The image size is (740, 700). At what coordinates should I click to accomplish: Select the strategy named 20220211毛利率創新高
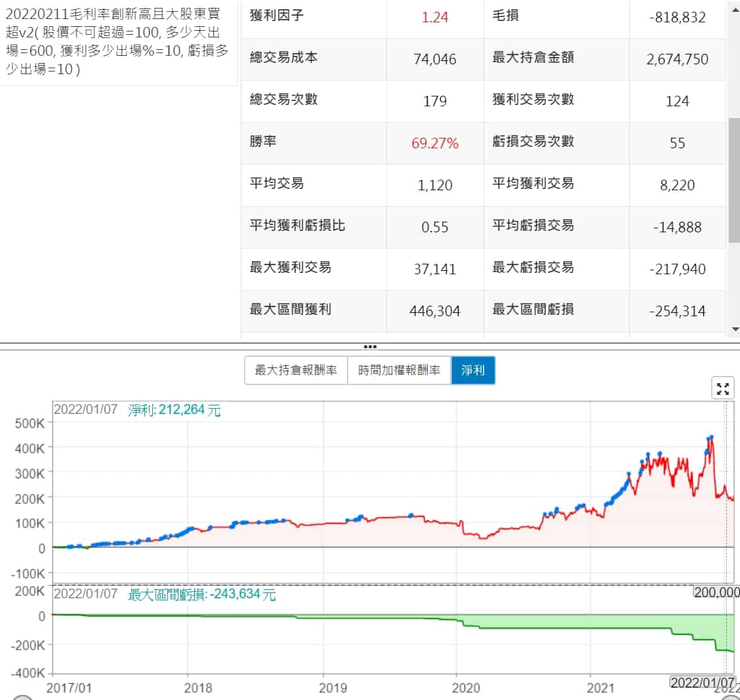(117, 41)
